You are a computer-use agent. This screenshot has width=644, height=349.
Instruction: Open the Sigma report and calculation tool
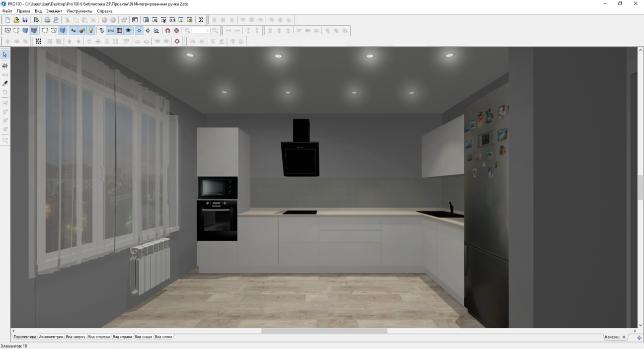pyautogui.click(x=201, y=20)
